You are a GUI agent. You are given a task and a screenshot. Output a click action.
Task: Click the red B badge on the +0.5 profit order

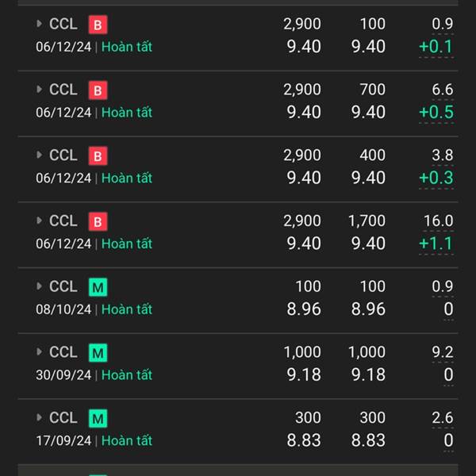tap(98, 90)
